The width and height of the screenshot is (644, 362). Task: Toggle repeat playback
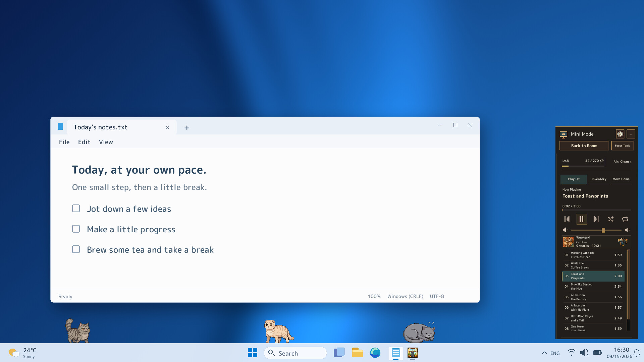pos(625,219)
